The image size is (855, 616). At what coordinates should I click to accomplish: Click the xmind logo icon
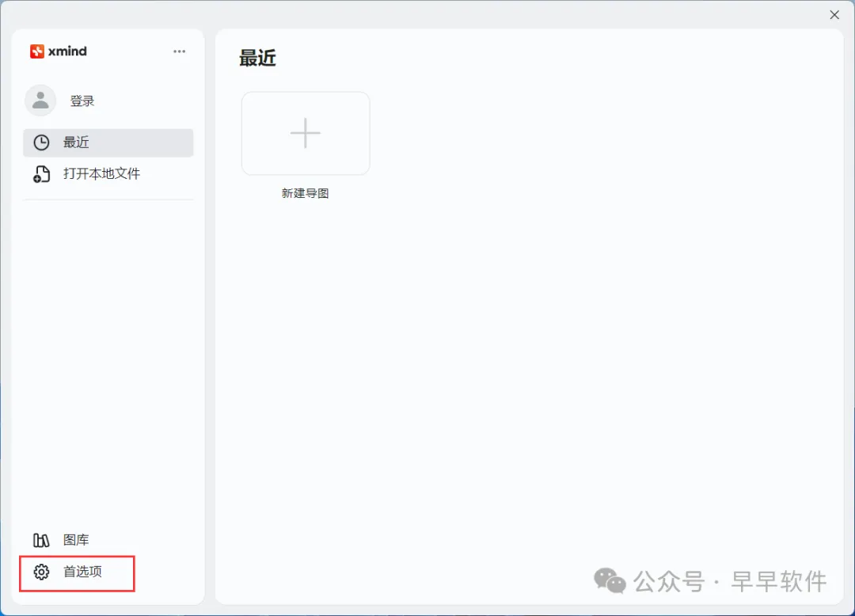pos(36,51)
